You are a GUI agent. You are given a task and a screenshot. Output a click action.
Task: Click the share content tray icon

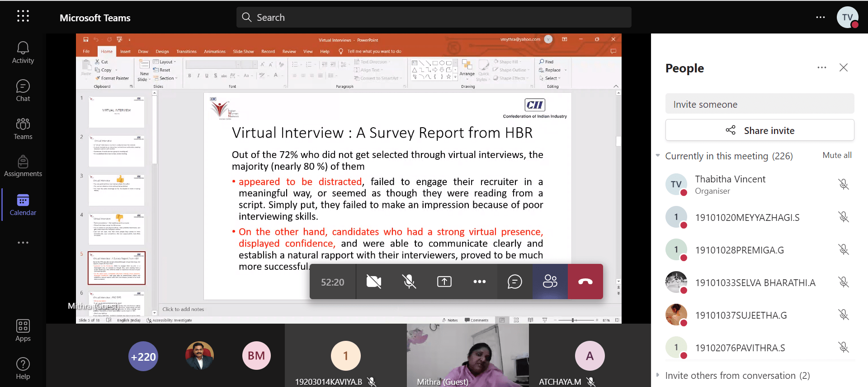coord(444,282)
